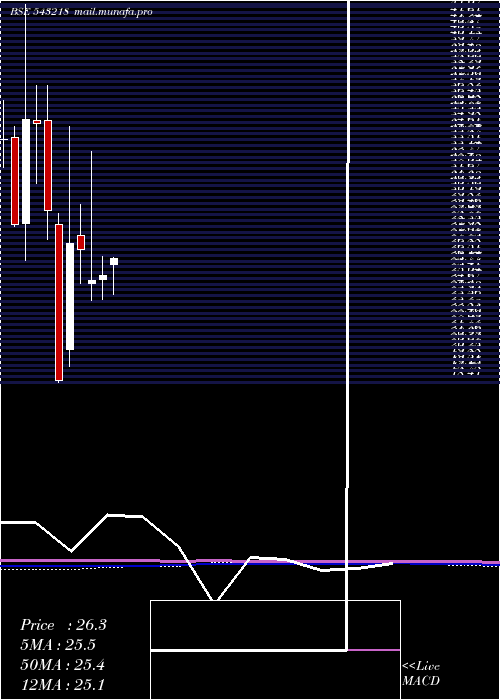Click the '<<Live MACD' label

click(421, 674)
